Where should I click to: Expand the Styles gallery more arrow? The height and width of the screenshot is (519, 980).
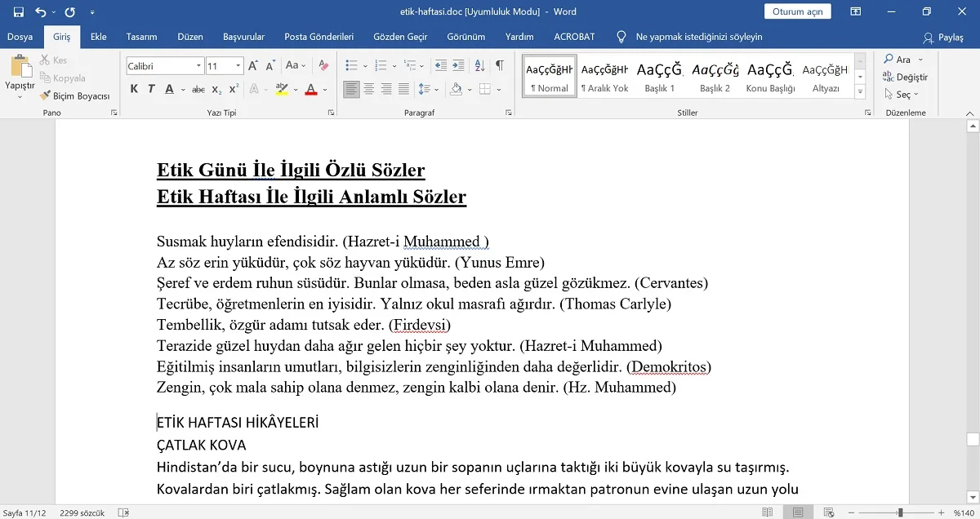[x=860, y=93]
